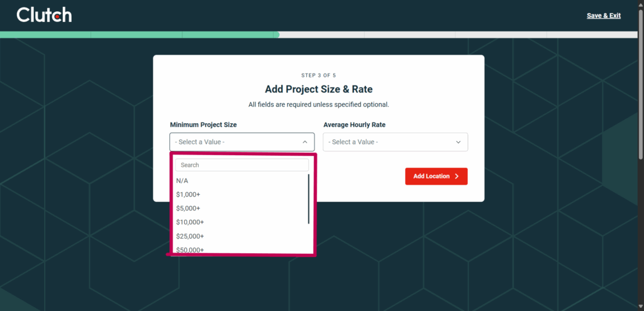Image resolution: width=644 pixels, height=311 pixels.
Task: Open the Minimum Project Size dropdown
Action: [242, 142]
